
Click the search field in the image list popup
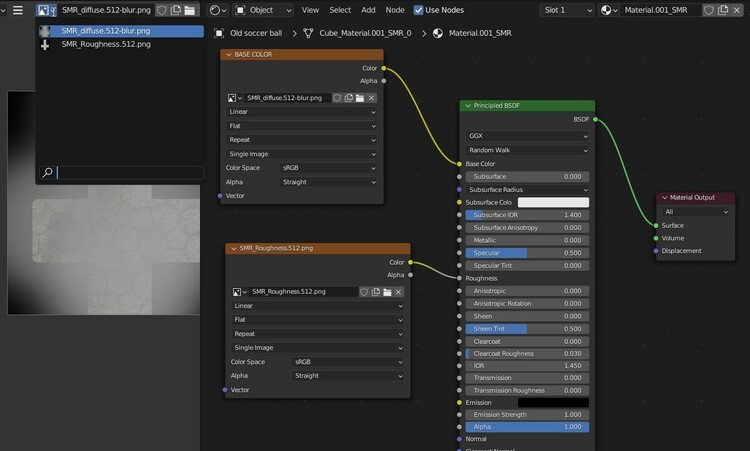pyautogui.click(x=122, y=173)
